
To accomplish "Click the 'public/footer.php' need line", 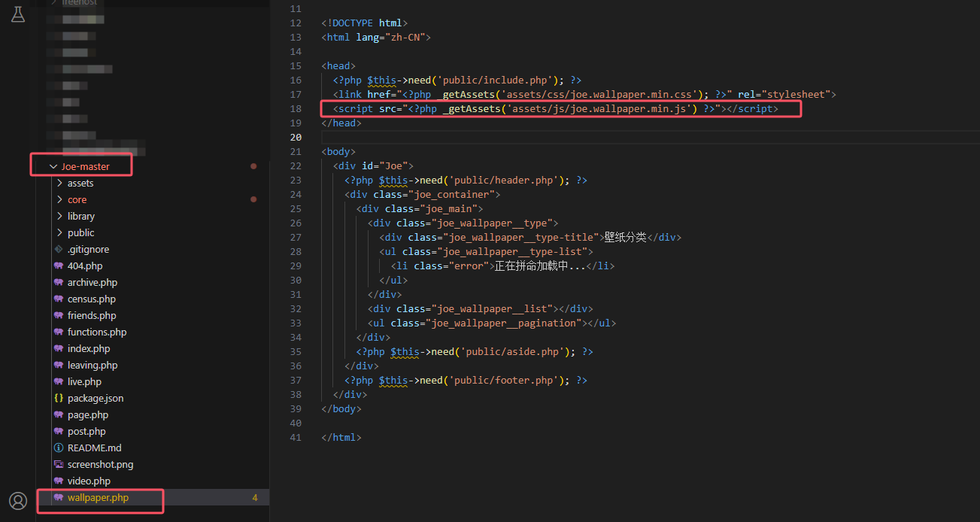I will point(466,380).
